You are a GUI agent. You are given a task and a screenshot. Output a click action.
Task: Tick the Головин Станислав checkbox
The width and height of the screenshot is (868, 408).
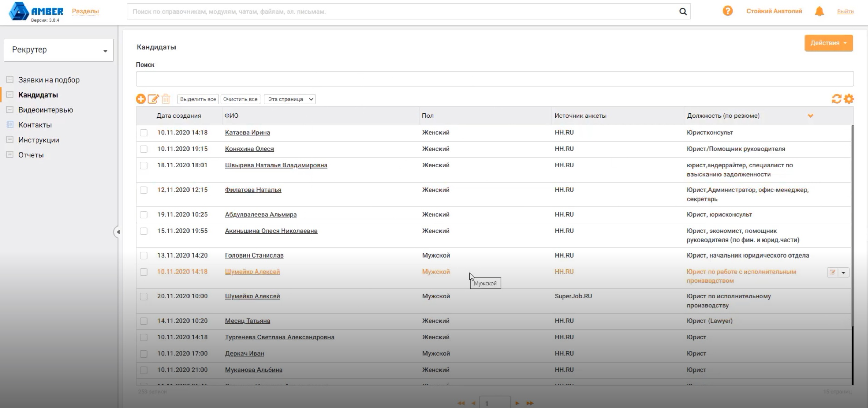coord(143,256)
